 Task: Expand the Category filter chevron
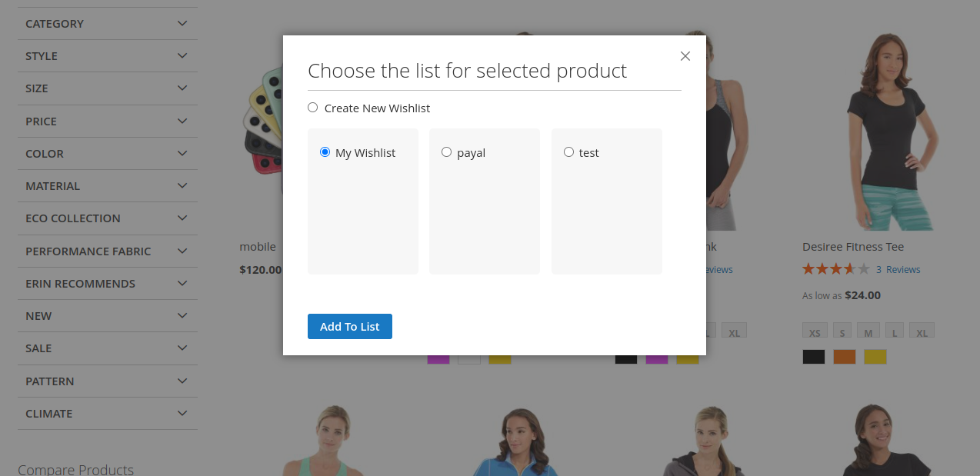[x=182, y=23]
